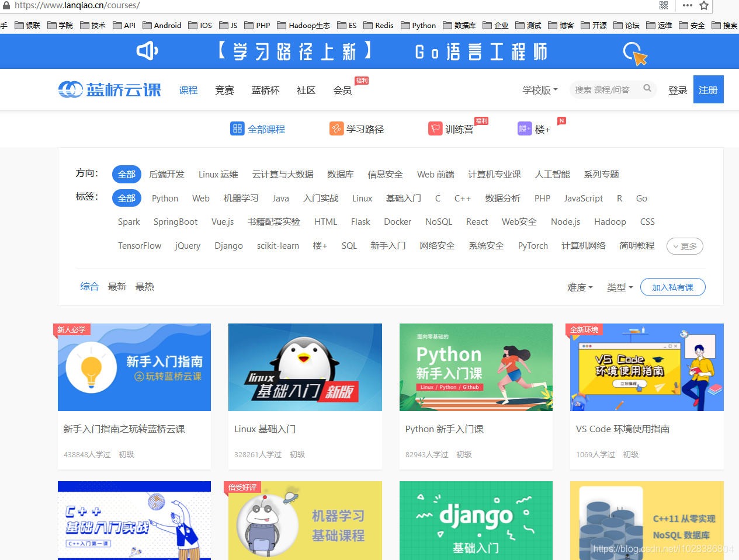The height and width of the screenshot is (560, 739).
Task: Open the 类型 filter dropdown
Action: point(620,287)
